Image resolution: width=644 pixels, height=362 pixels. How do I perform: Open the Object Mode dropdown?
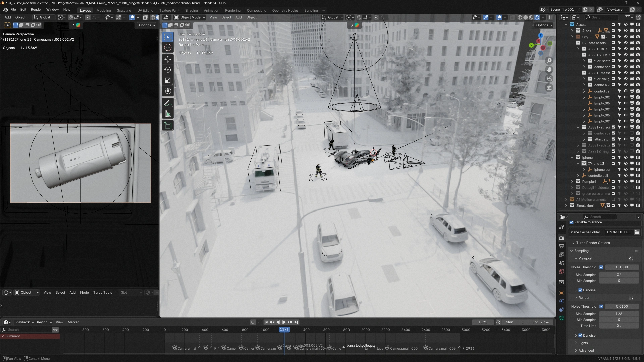tap(190, 17)
